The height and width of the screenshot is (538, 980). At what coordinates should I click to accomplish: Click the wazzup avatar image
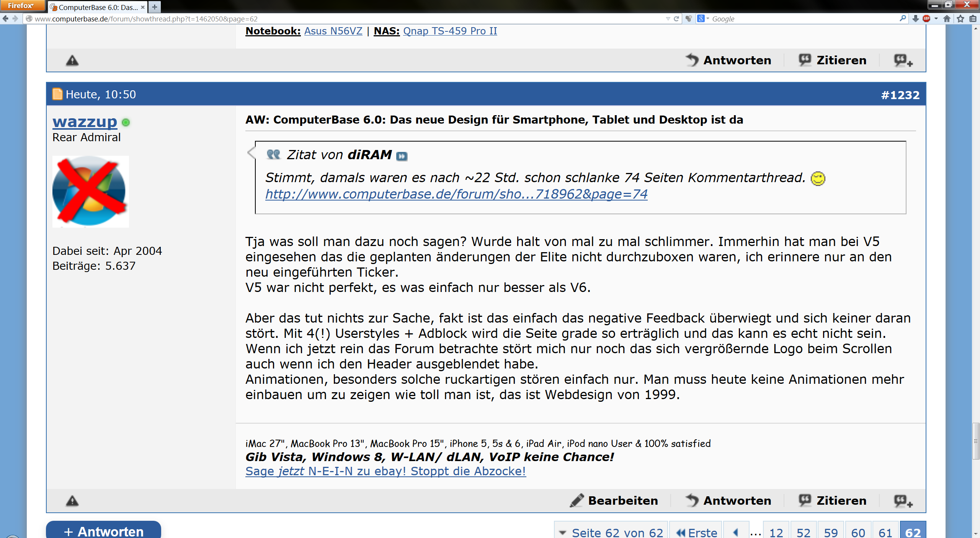pos(90,191)
